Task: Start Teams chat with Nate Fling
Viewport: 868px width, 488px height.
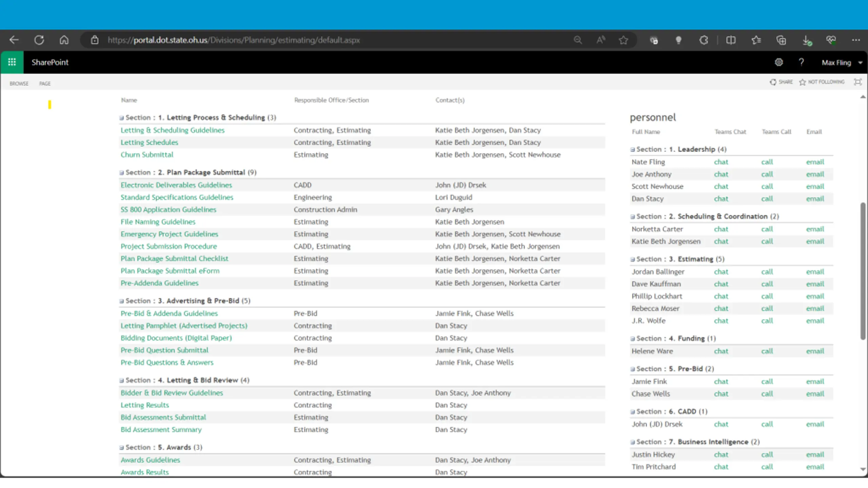Action: (x=721, y=162)
